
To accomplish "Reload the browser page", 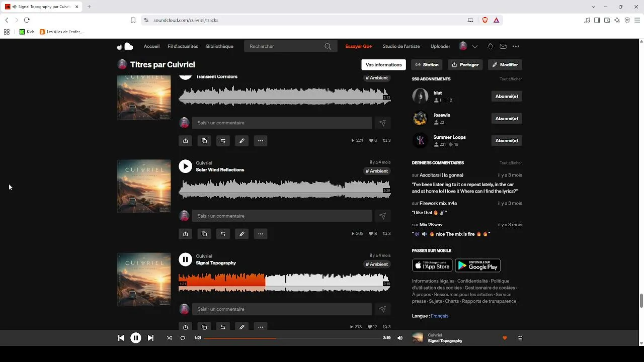I will 27,20.
